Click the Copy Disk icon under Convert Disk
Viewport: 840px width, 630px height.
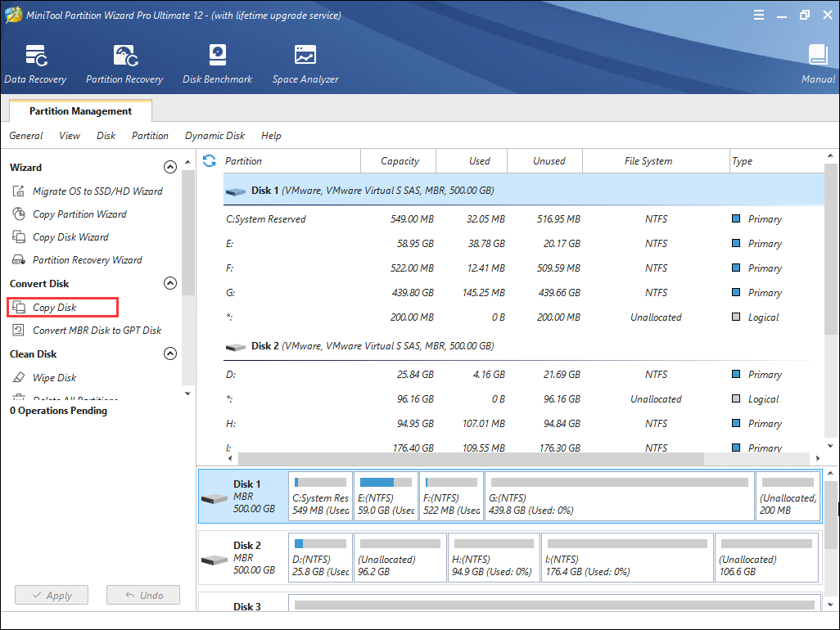tap(19, 308)
